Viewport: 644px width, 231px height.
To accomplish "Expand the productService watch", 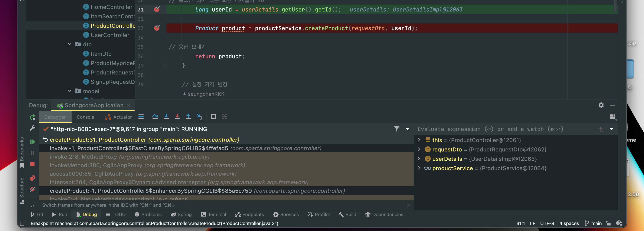I will (419, 168).
